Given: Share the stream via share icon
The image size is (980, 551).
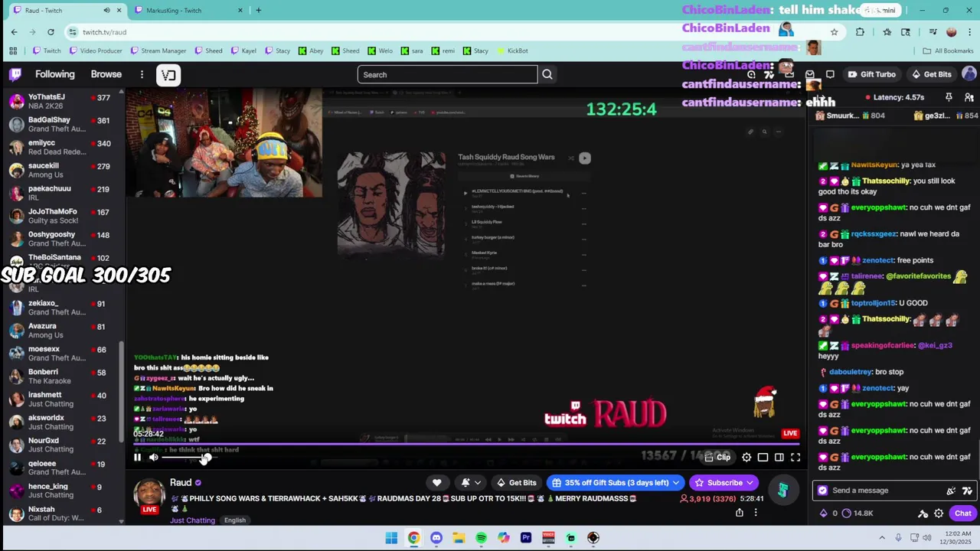Looking at the screenshot, I should pyautogui.click(x=740, y=513).
